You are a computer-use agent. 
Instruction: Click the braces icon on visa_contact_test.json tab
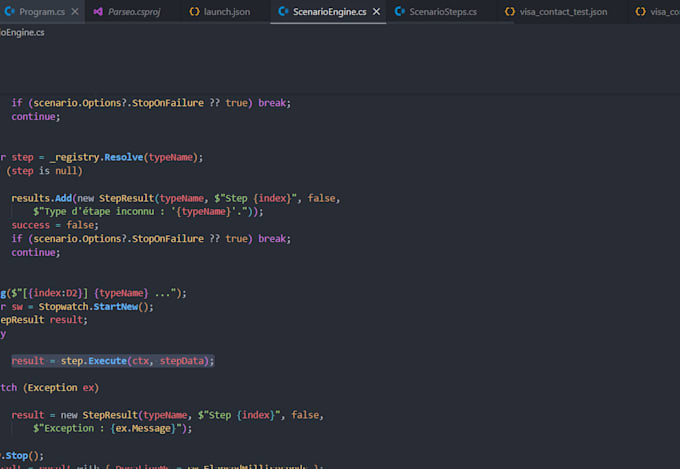click(x=510, y=12)
